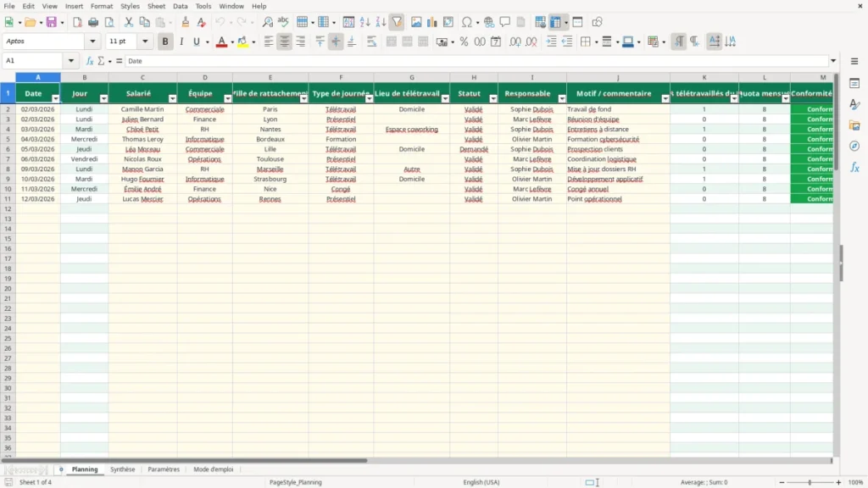
Task: Open the Tools menu
Action: click(x=203, y=6)
